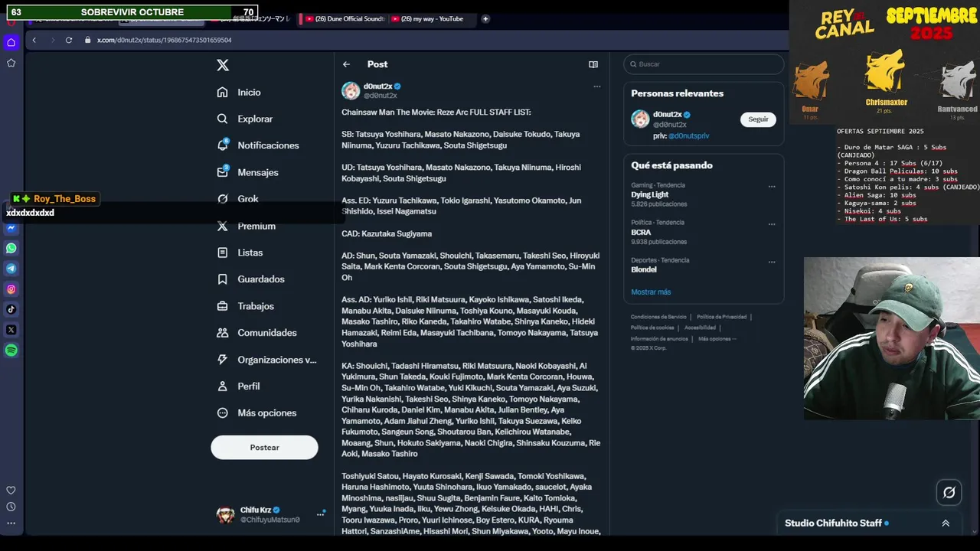This screenshot has width=980, height=551.
Task: Follow d0nut2x with the Seguir button
Action: pyautogui.click(x=758, y=119)
